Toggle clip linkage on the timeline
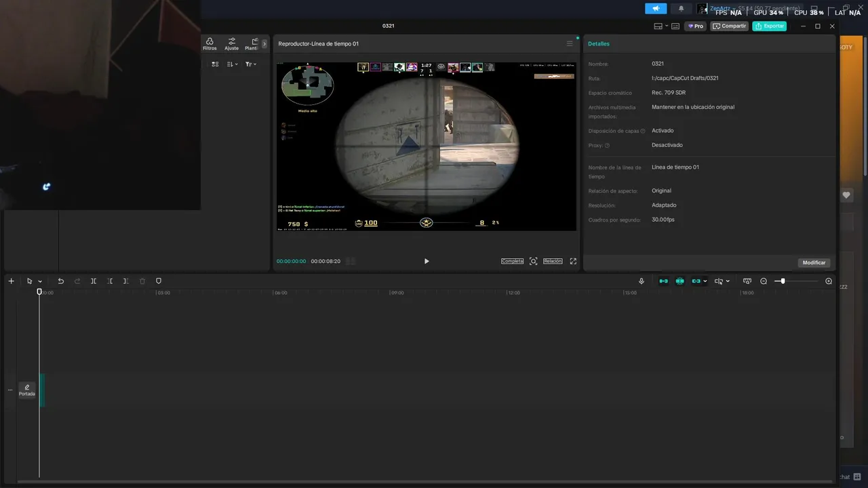 click(696, 281)
